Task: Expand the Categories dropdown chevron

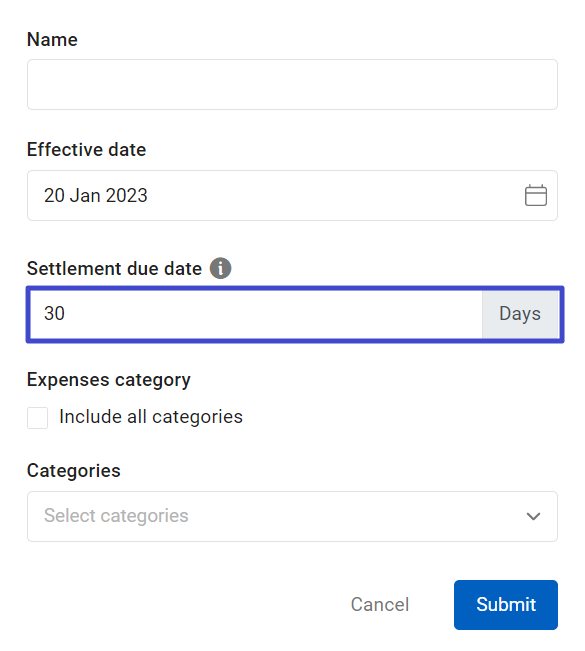Action: 533,516
